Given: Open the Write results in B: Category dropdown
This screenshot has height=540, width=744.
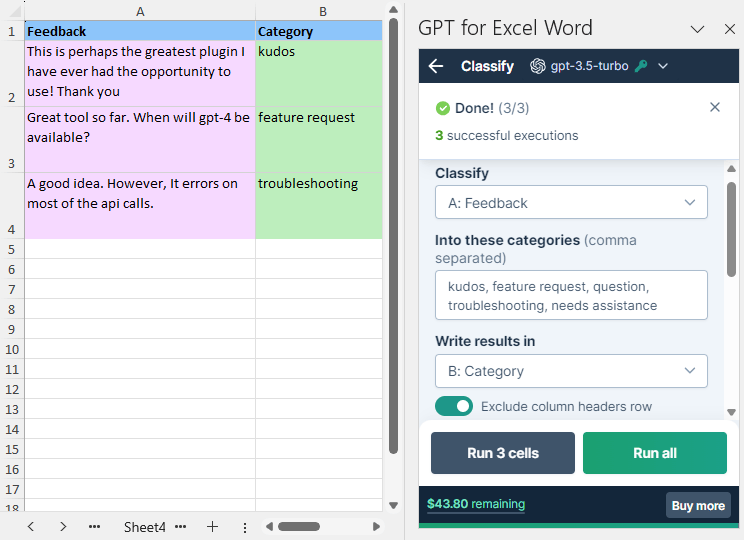Looking at the screenshot, I should [x=571, y=371].
